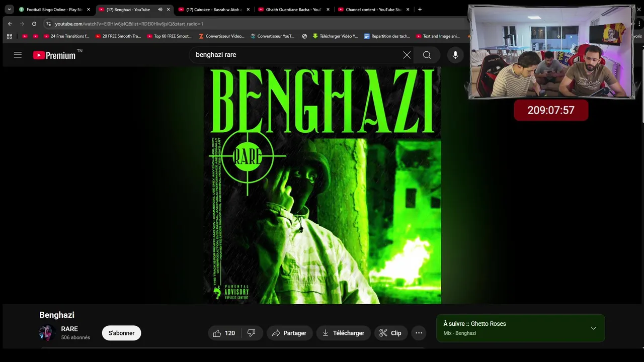
Task: Open the second YouTube bookmark icon
Action: coord(35,36)
